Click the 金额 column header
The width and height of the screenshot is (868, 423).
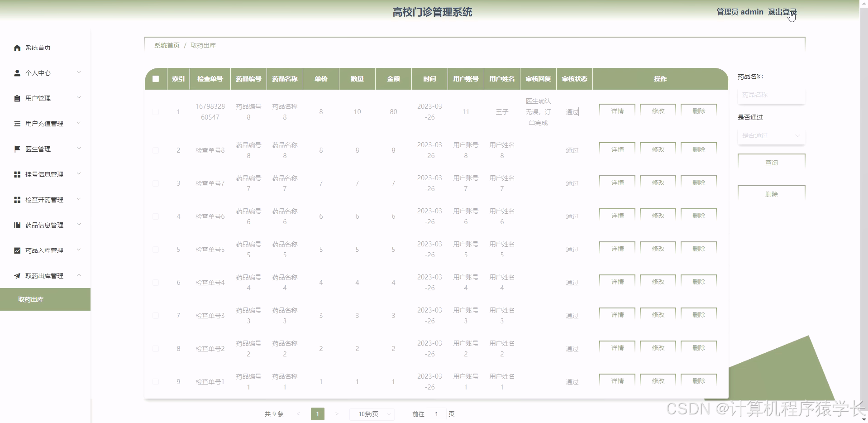pyautogui.click(x=393, y=79)
